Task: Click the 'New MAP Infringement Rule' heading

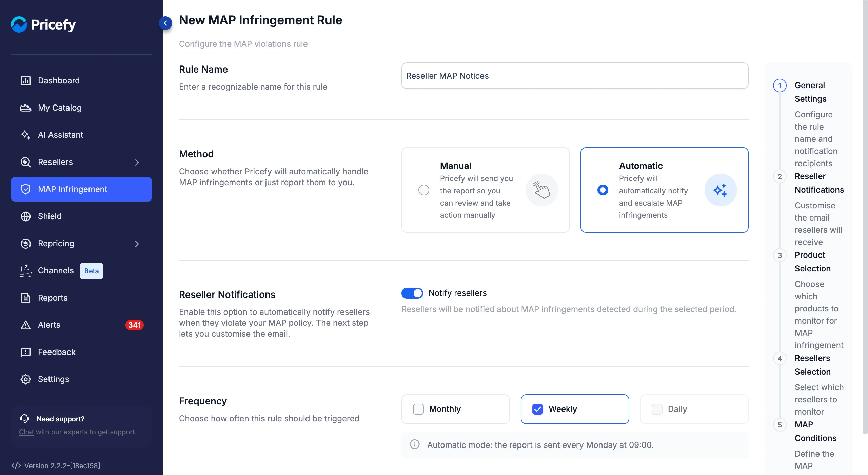Action: 260,20
